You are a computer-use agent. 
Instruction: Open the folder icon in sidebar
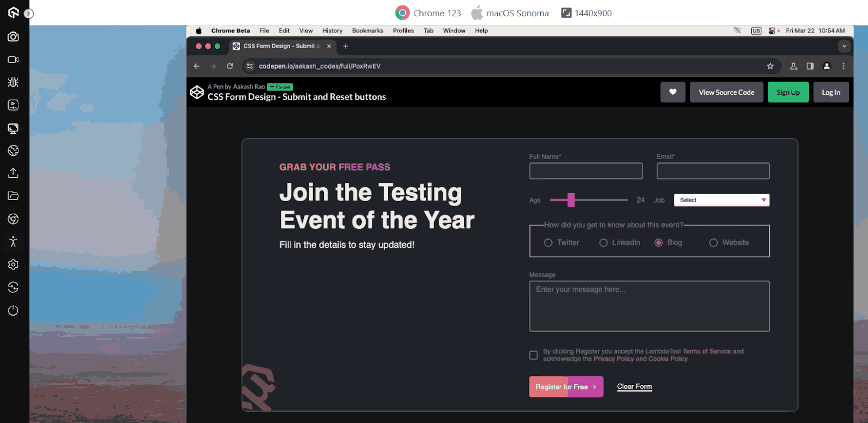[13, 196]
